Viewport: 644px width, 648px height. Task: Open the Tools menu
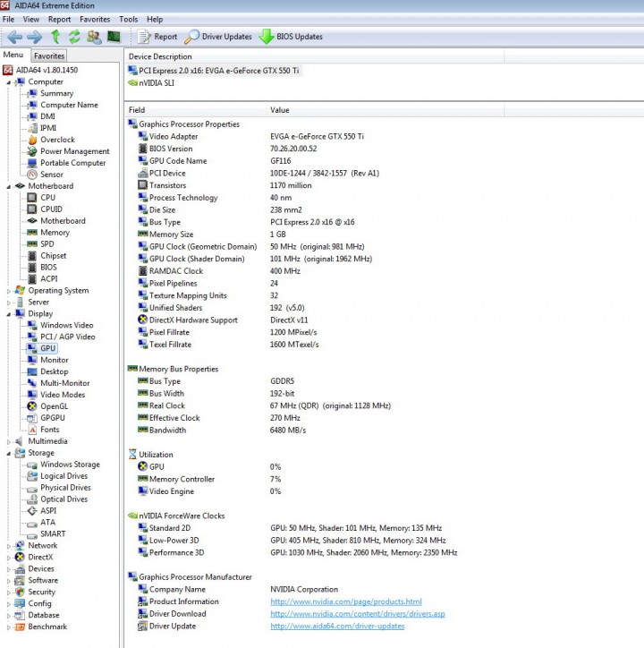click(128, 20)
